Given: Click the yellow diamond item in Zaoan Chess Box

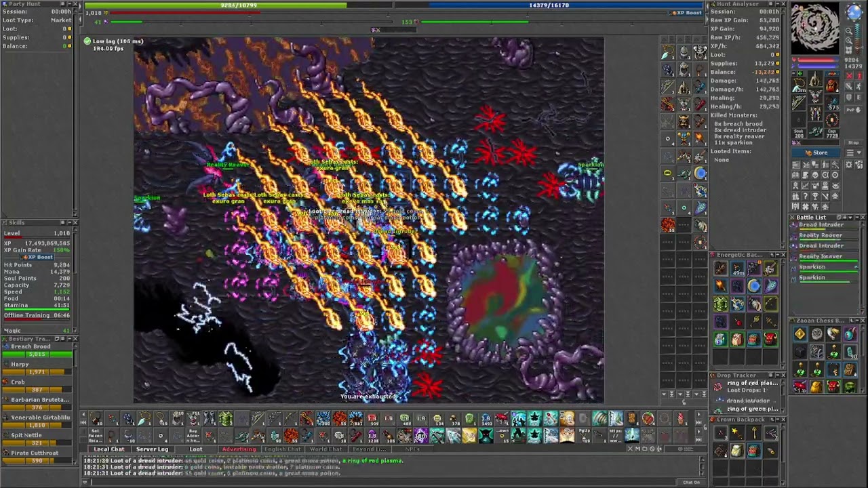Looking at the screenshot, I should click(x=800, y=333).
